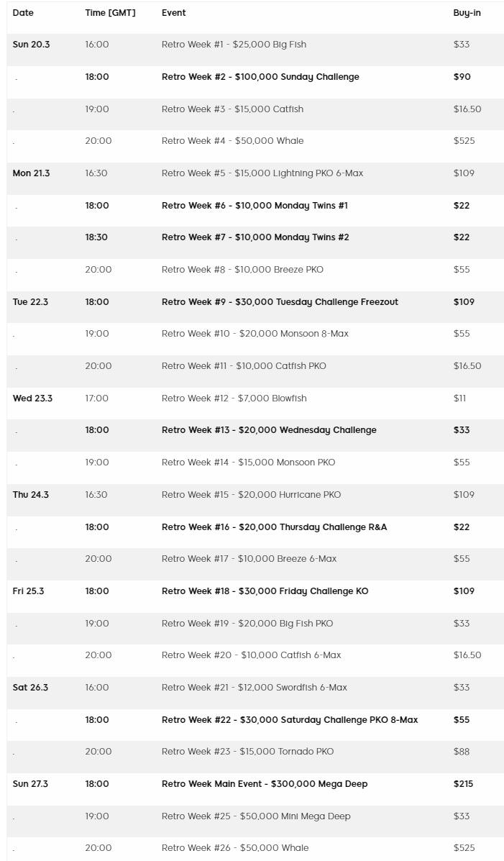Screen dimensions: 504x861
Task: Select Retro Week #16 Thursday Challenge R&A
Action: point(274,527)
